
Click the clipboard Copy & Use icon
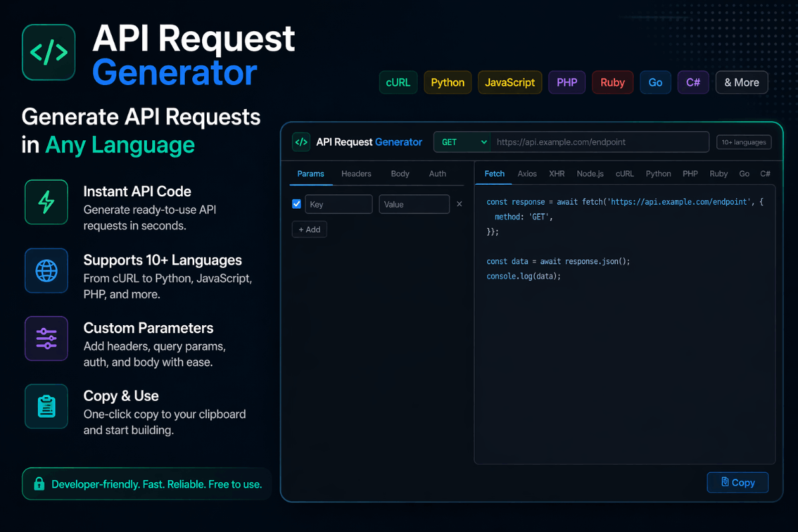[47, 406]
